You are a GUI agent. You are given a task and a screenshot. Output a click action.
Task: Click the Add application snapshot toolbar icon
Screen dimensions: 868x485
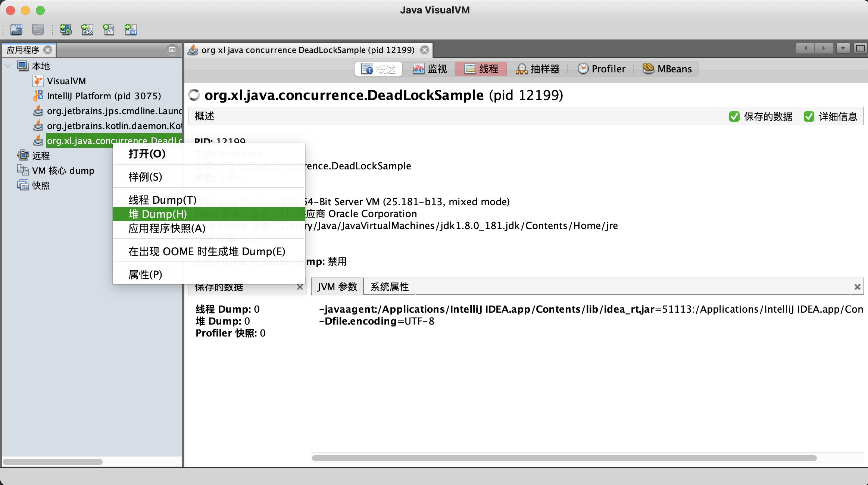tap(131, 29)
